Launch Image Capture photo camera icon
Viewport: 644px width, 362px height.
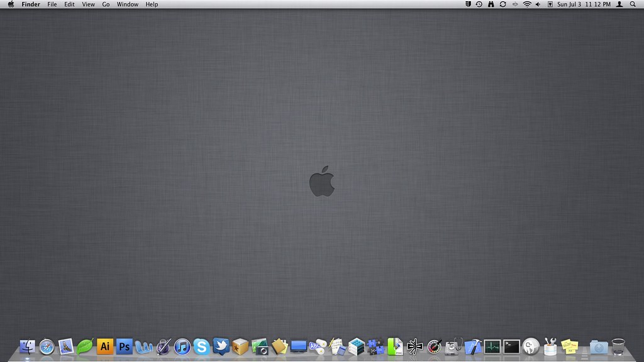(260, 347)
